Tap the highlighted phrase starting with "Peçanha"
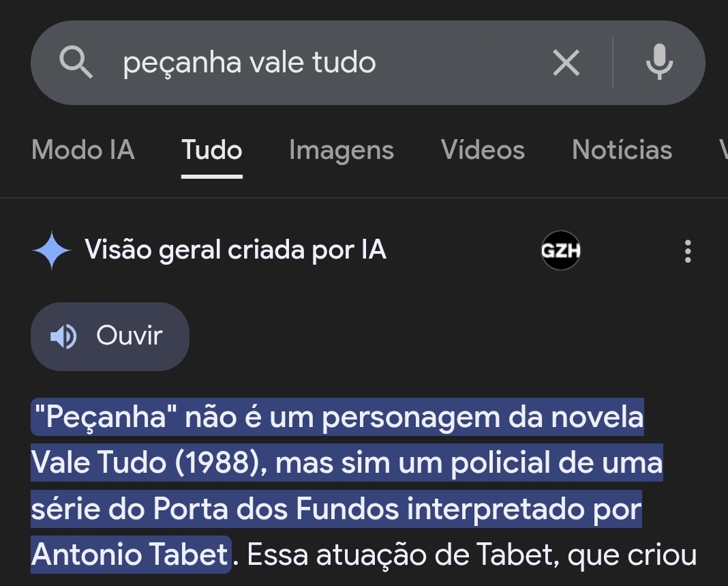This screenshot has width=728, height=586. pyautogui.click(x=101, y=417)
